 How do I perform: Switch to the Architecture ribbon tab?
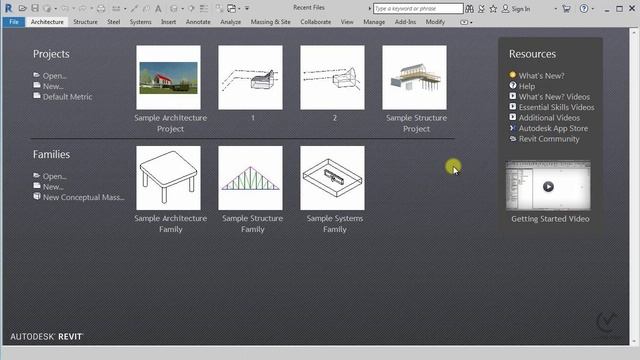[x=47, y=22]
